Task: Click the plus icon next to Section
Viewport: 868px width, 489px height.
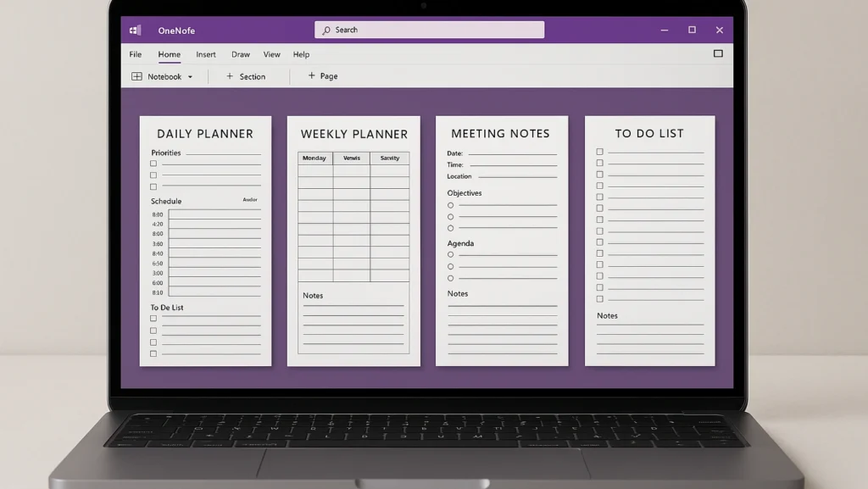Action: (x=230, y=76)
